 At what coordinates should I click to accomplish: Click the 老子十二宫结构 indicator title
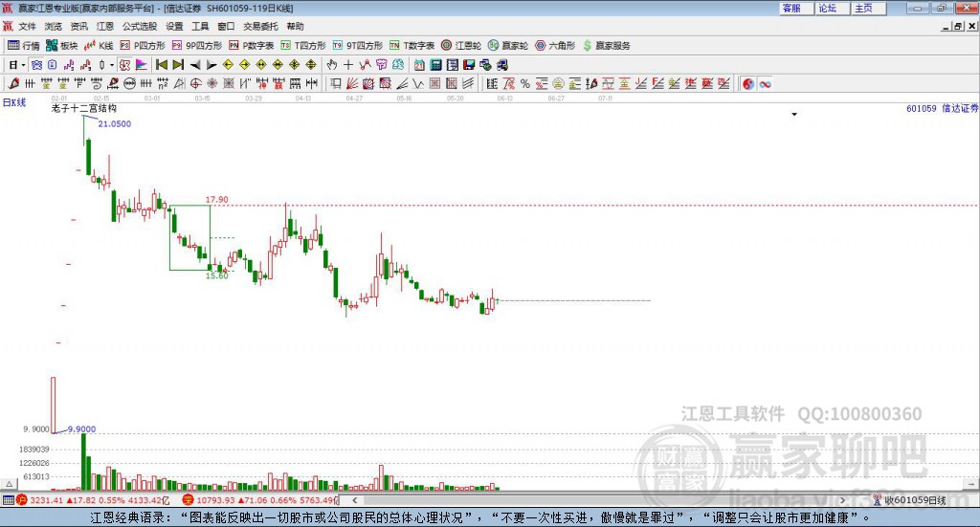(84, 108)
